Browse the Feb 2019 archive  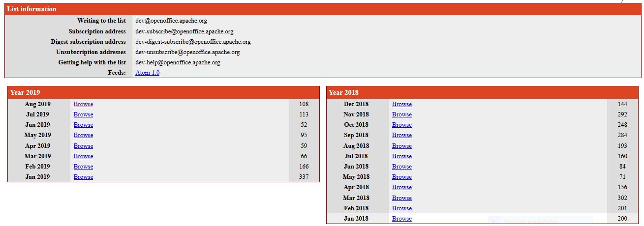[x=83, y=167]
